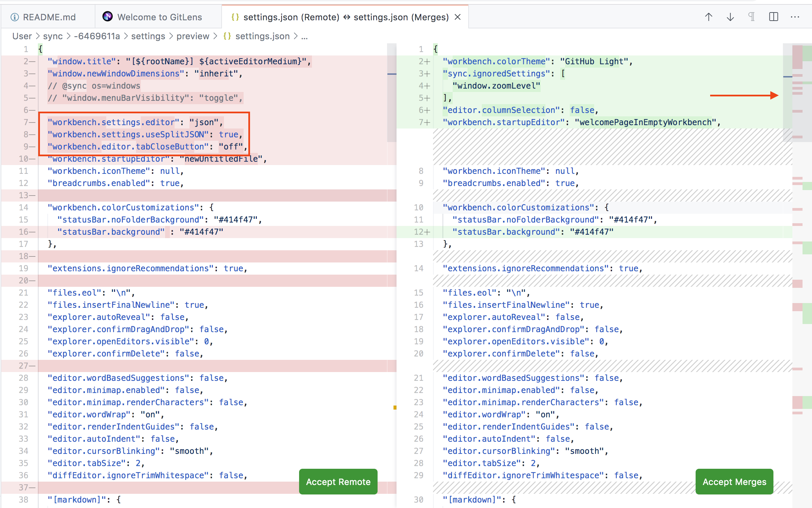The image size is (812, 508).
Task: Click "editor.tabSize" line in merges pane
Action: tap(491, 463)
